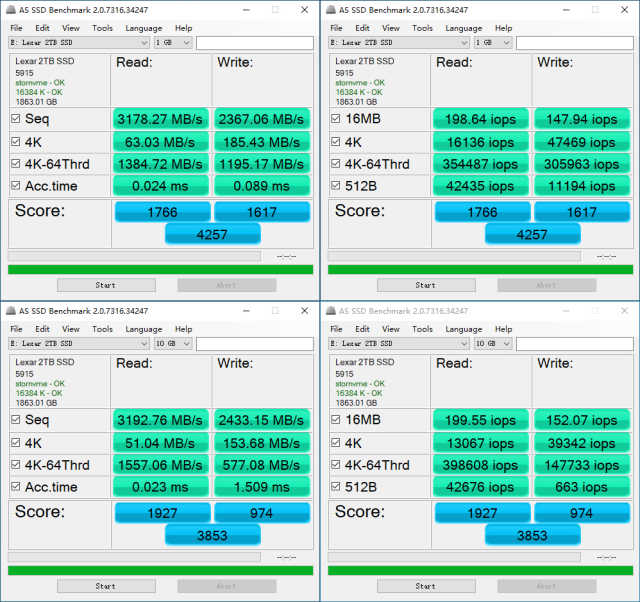Uncheck Seq test beside 3178.27 MB/s
This screenshot has width=640, height=602.
point(15,118)
